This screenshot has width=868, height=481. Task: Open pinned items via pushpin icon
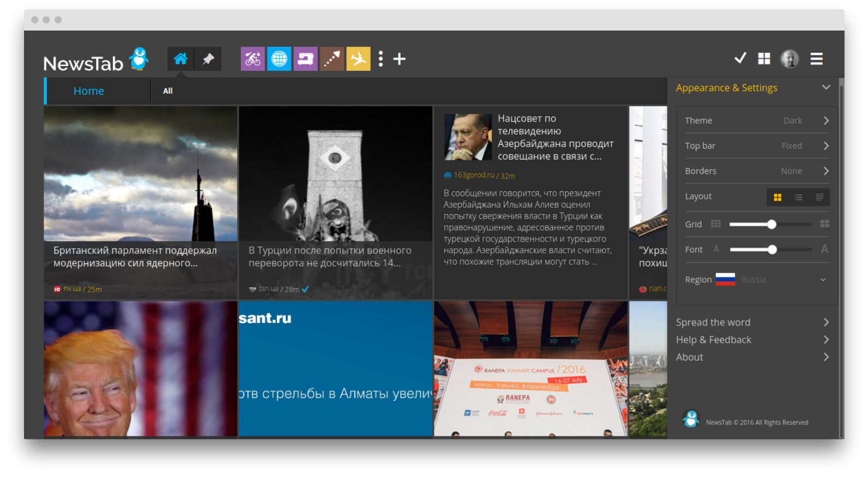[x=208, y=59]
